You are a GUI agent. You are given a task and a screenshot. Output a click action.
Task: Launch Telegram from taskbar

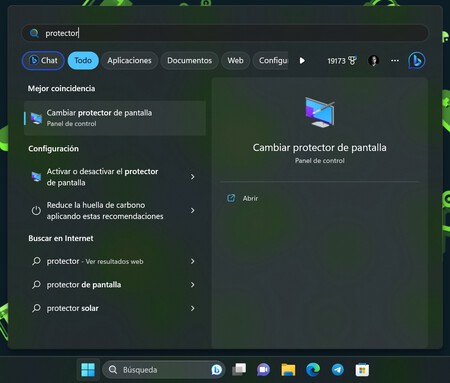338,370
